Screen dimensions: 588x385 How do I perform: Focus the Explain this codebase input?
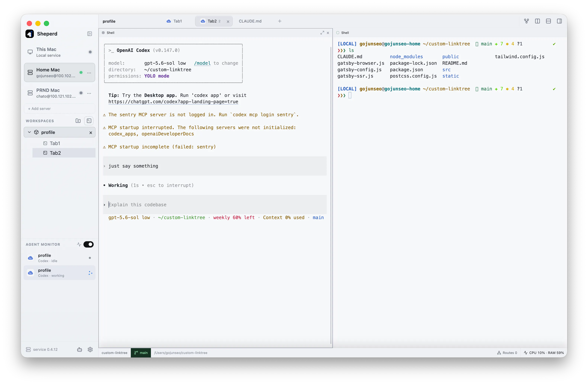[x=215, y=204]
